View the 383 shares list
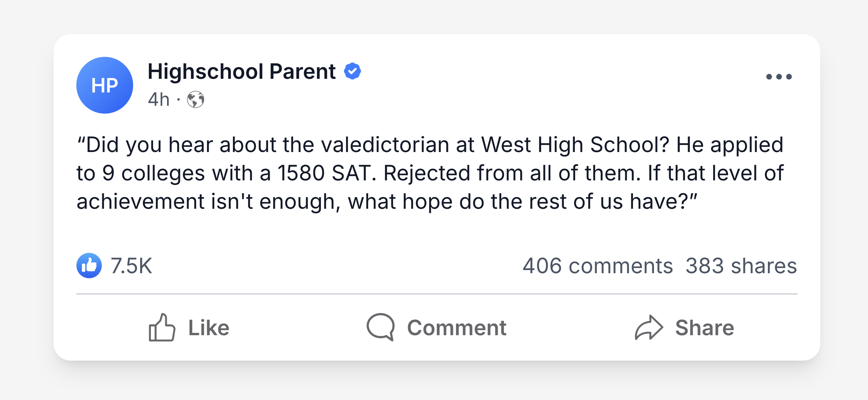The height and width of the screenshot is (400, 868). (741, 265)
